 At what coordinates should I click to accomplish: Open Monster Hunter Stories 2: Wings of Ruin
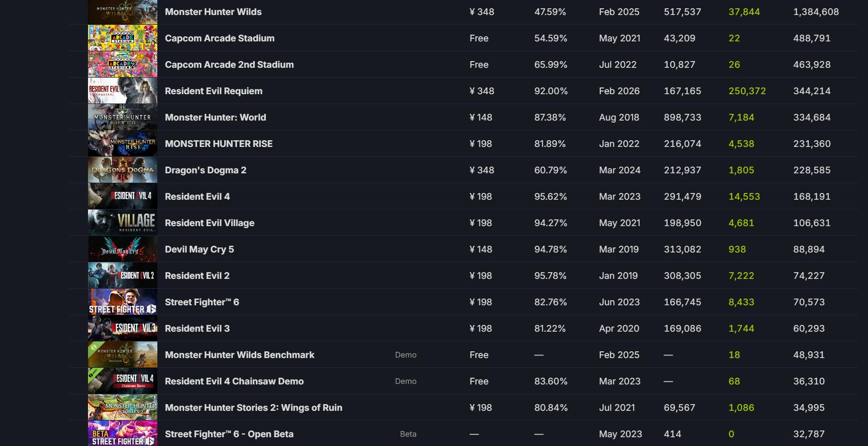click(x=254, y=408)
